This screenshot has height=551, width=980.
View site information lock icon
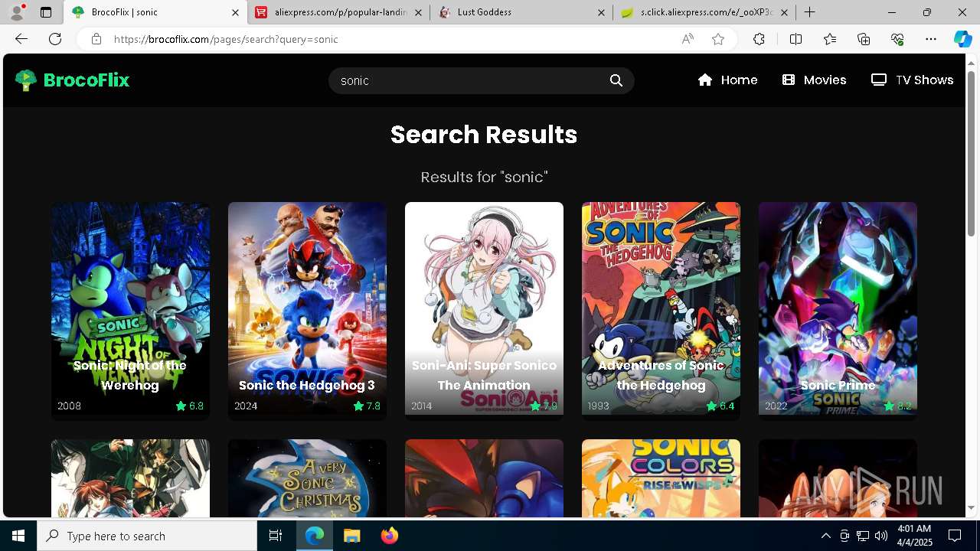point(96,39)
